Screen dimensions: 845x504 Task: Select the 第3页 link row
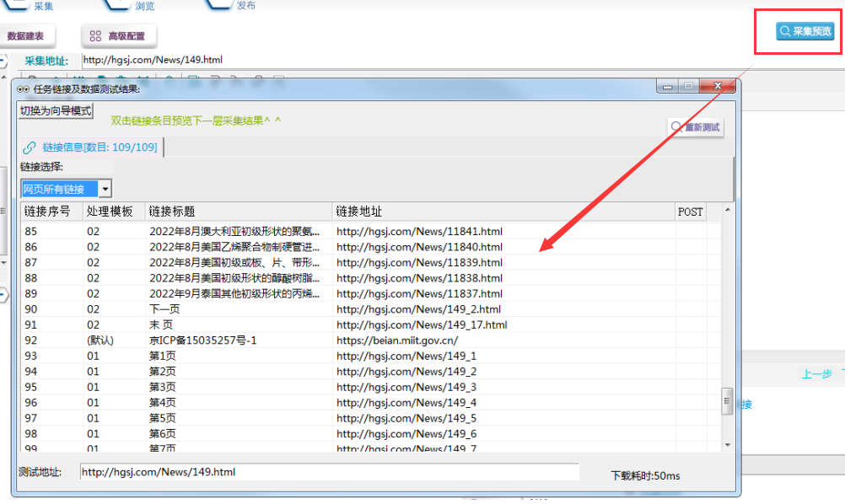point(371,388)
